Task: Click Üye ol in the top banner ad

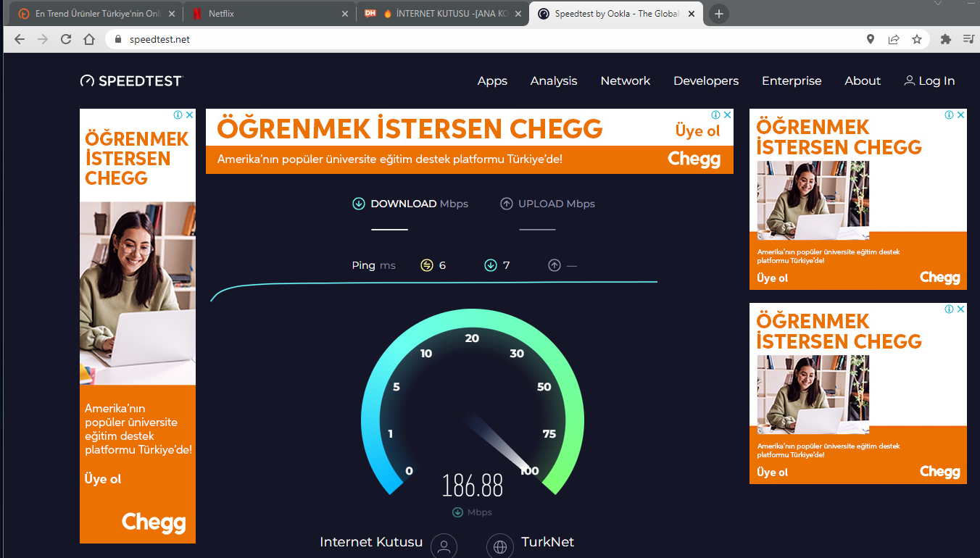Action: point(698,131)
